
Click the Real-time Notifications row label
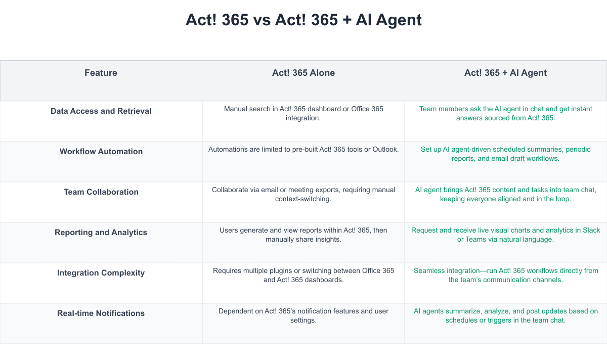pyautogui.click(x=101, y=313)
